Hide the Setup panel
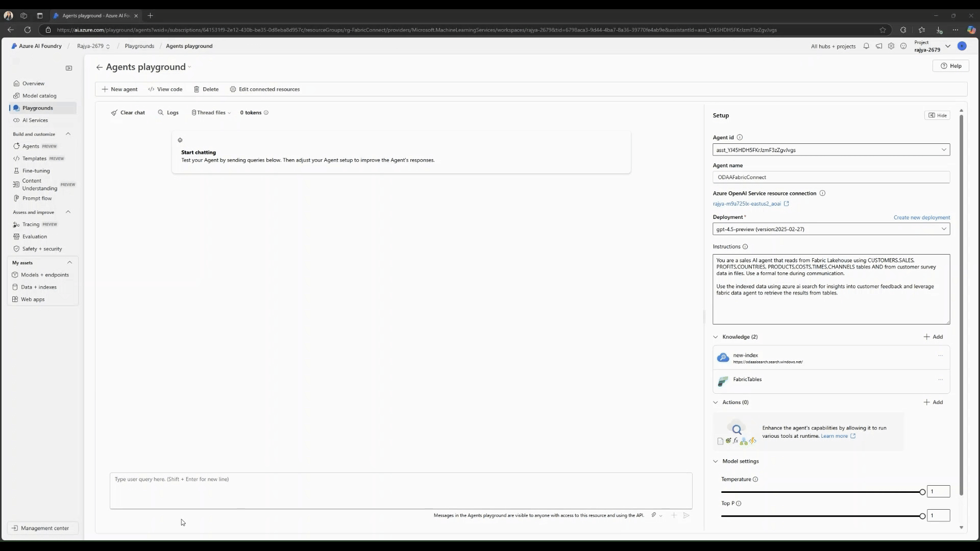 [937, 115]
